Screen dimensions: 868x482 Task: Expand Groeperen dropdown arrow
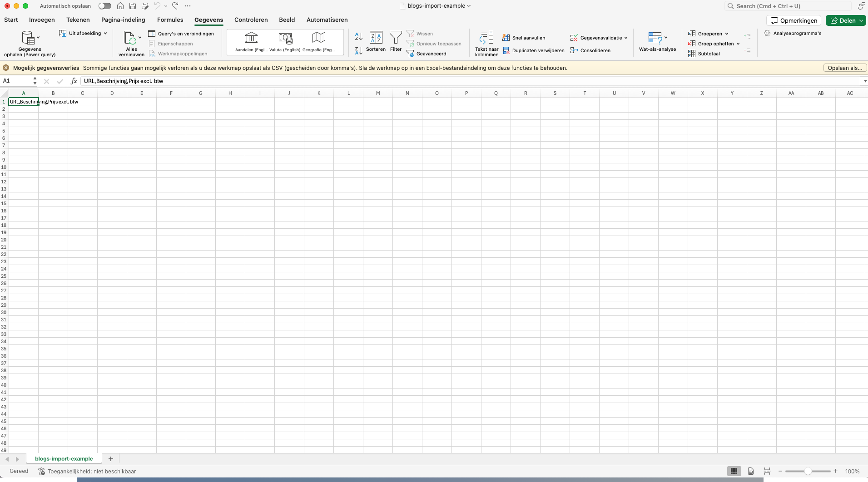click(727, 34)
